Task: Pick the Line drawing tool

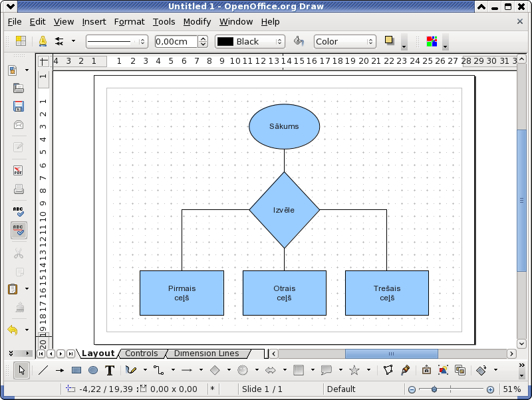Action: [x=43, y=370]
